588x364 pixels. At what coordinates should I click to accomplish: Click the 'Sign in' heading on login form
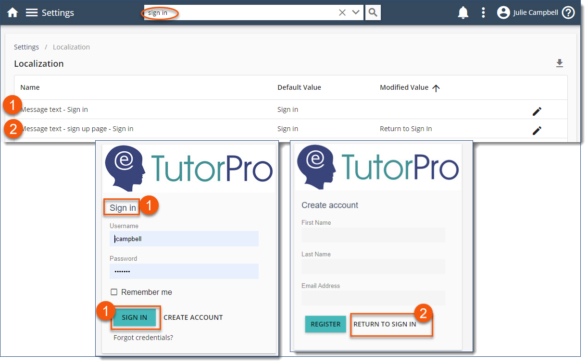(x=123, y=208)
